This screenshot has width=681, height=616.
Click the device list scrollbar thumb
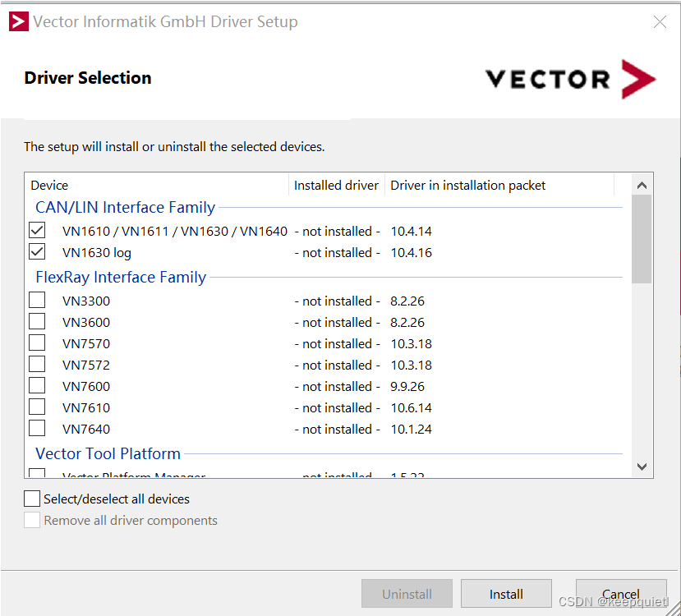pos(642,239)
